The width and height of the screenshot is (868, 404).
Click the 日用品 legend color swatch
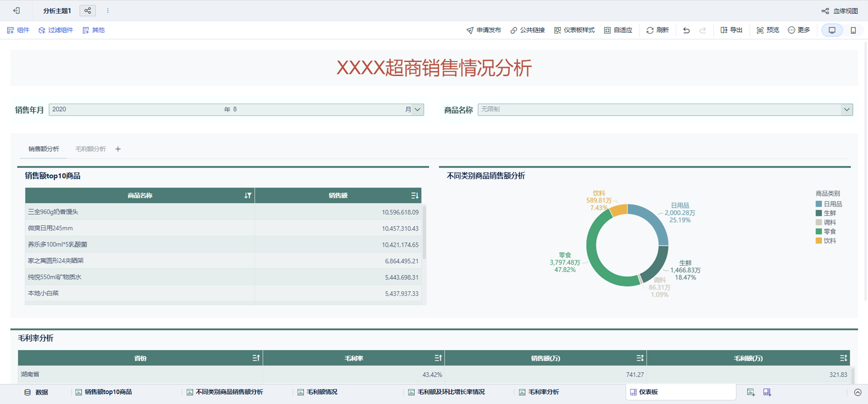(x=819, y=204)
